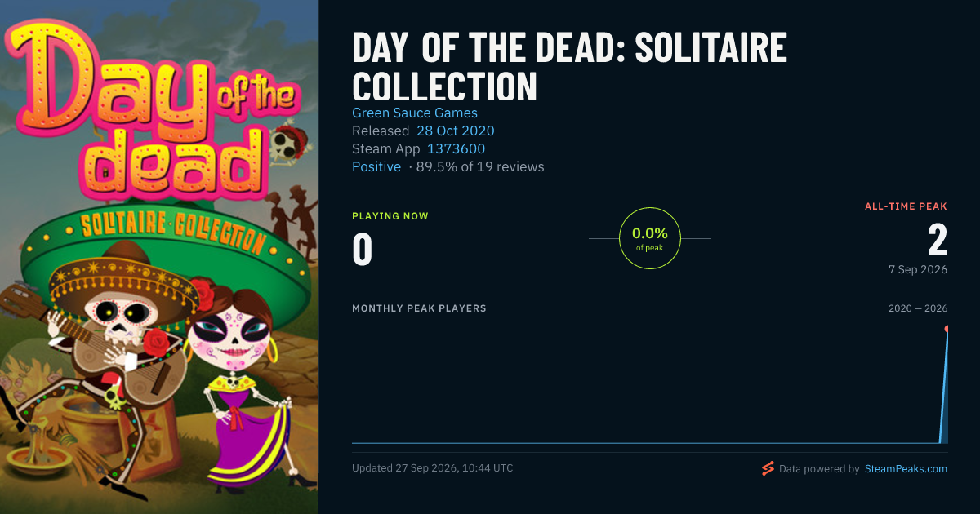Click the 2020 — 2026 range label
This screenshot has width=980, height=514.
918,308
